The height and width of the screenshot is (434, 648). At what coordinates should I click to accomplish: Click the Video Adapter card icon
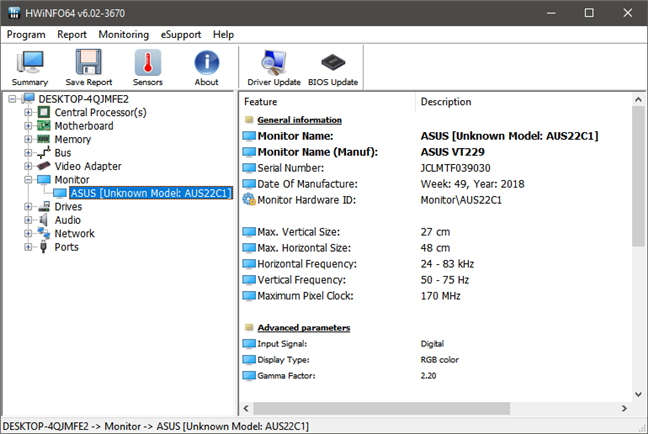43,166
